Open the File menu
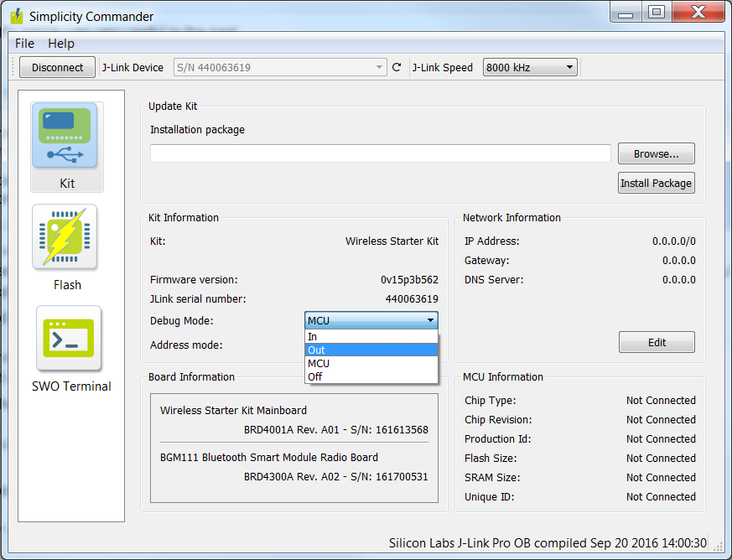732x560 pixels. click(x=24, y=44)
